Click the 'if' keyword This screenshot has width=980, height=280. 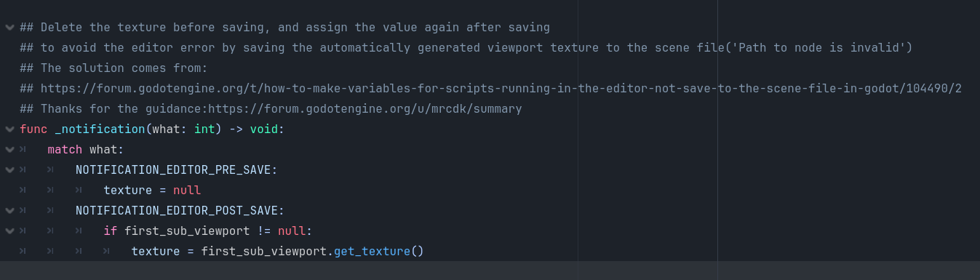(x=110, y=231)
